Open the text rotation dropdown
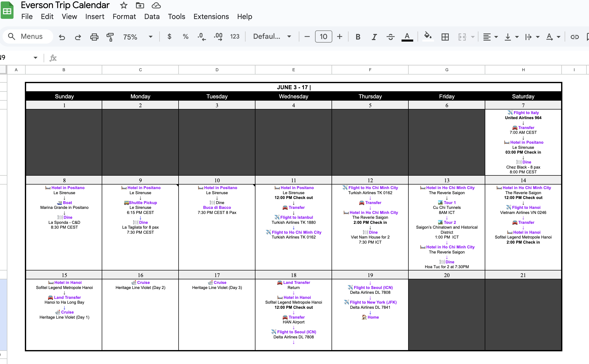Image resolution: width=589 pixels, height=364 pixels. pyautogui.click(x=553, y=37)
